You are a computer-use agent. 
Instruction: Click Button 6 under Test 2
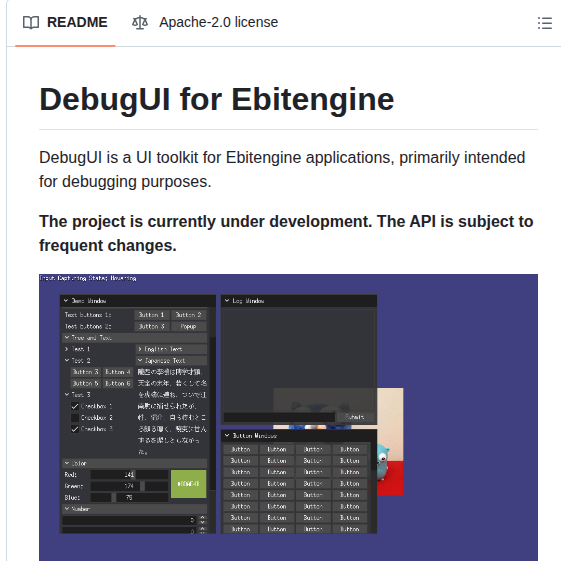pos(118,384)
